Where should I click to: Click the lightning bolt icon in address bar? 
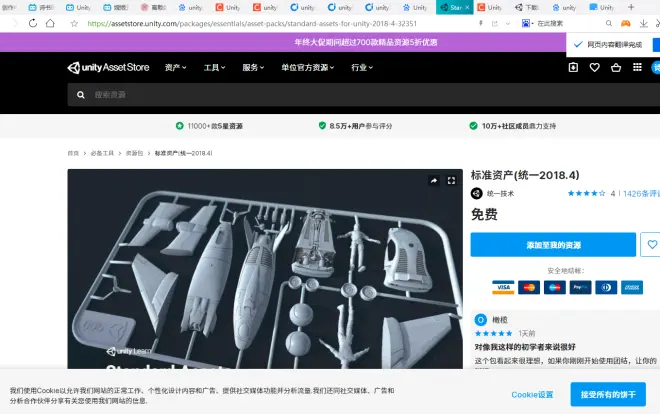pyautogui.click(x=481, y=24)
